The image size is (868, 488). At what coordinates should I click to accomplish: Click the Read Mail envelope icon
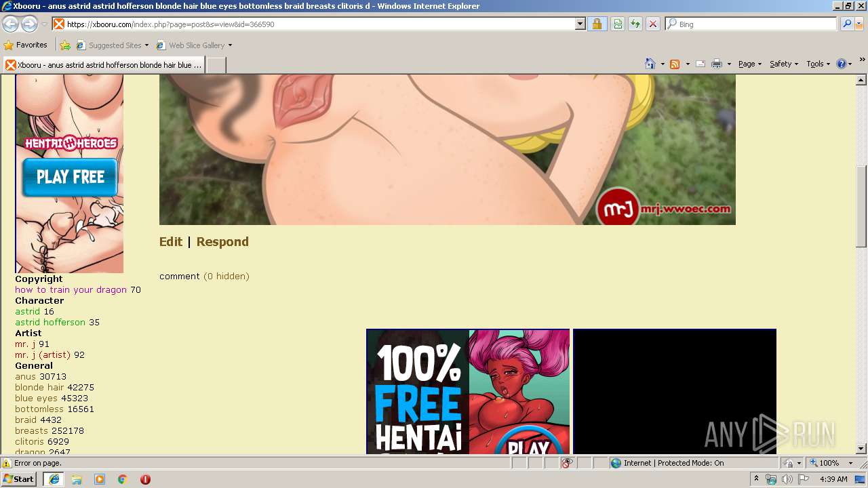pyautogui.click(x=701, y=64)
